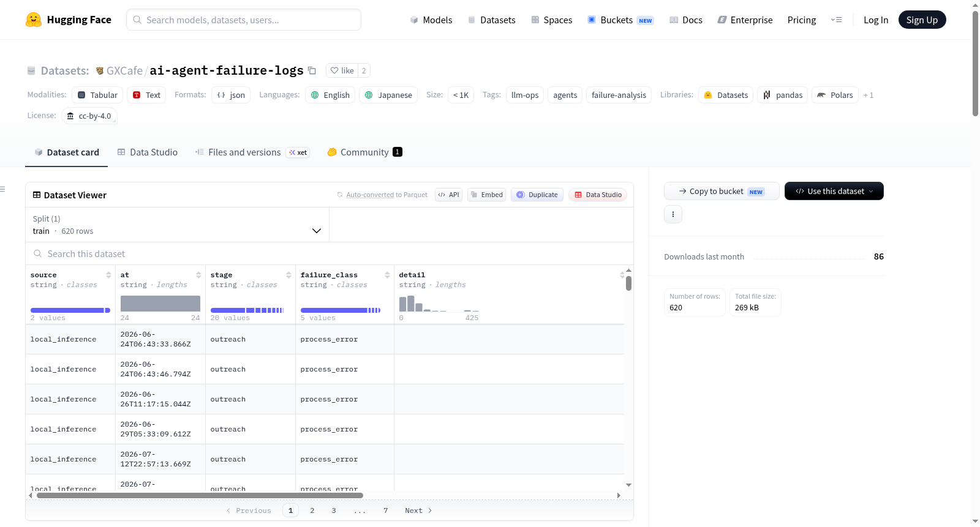This screenshot has height=527, width=980.
Task: Open the Datasets menu item
Action: [x=491, y=20]
